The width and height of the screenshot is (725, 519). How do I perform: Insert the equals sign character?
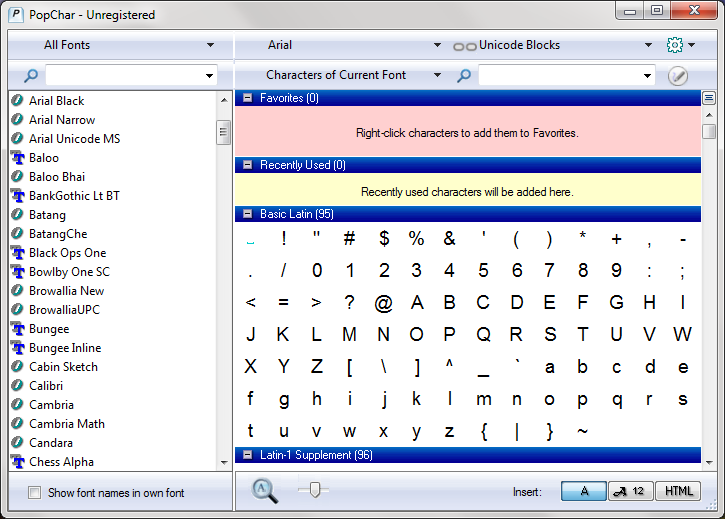click(x=283, y=303)
